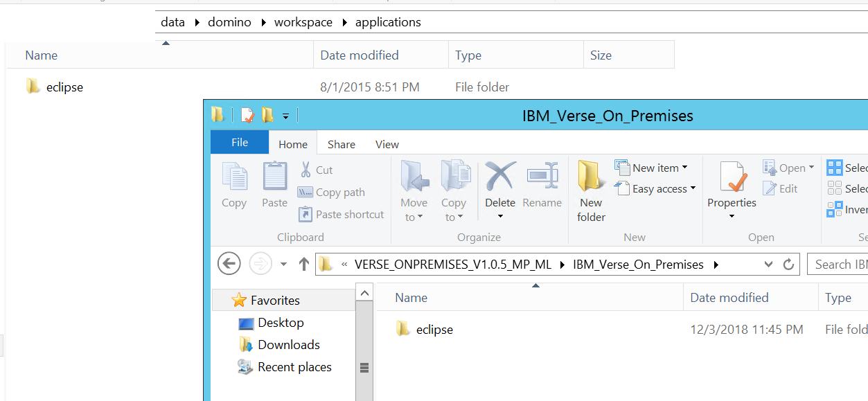This screenshot has width=868, height=401.
Task: Switch to the Share ribbon tab
Action: coord(342,144)
